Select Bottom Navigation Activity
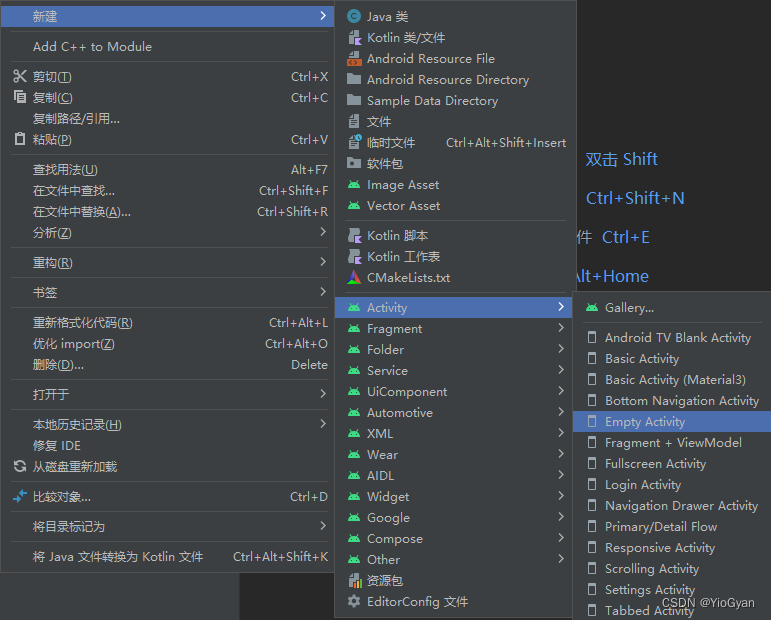Viewport: 771px width, 620px height. (x=672, y=401)
